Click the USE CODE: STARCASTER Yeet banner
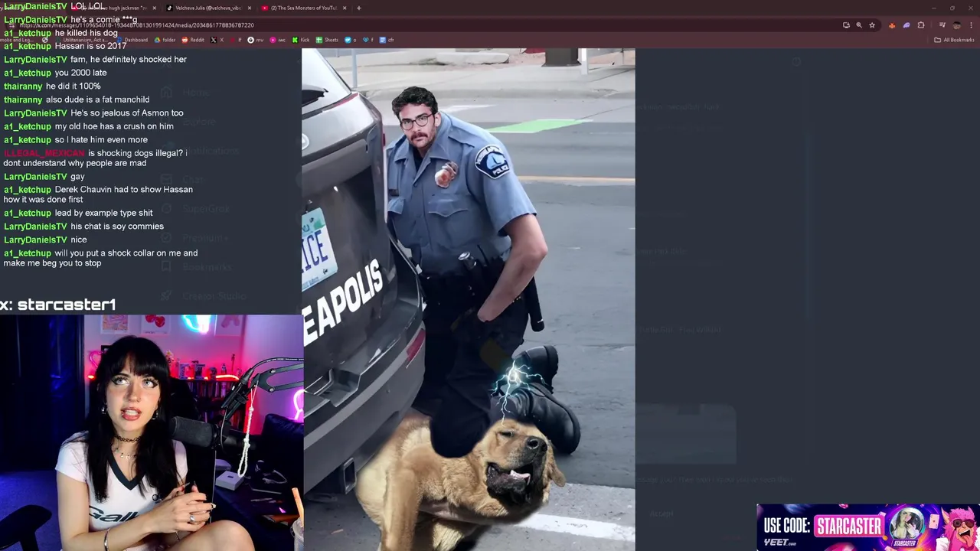This screenshot has height=551, width=980. (x=867, y=527)
